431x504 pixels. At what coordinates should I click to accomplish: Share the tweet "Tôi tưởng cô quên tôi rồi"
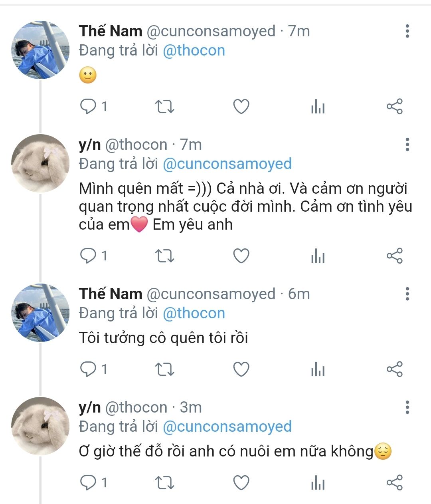(394, 369)
